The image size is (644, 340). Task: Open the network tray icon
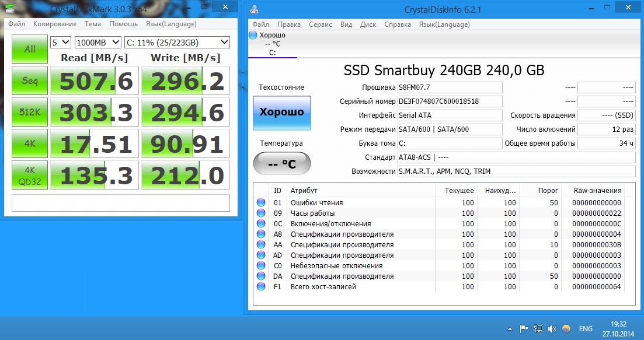click(538, 328)
